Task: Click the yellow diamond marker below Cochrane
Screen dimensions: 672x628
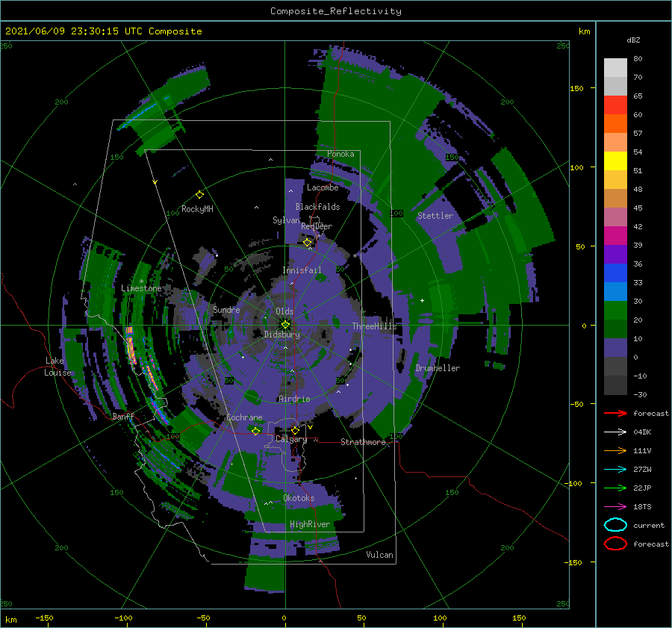Action: 256,431
